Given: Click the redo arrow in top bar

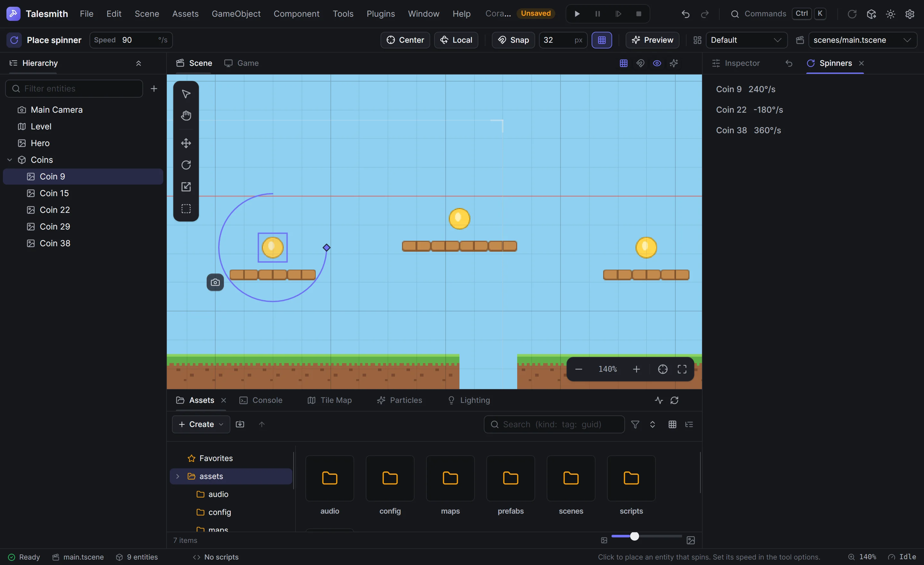Looking at the screenshot, I should [705, 14].
